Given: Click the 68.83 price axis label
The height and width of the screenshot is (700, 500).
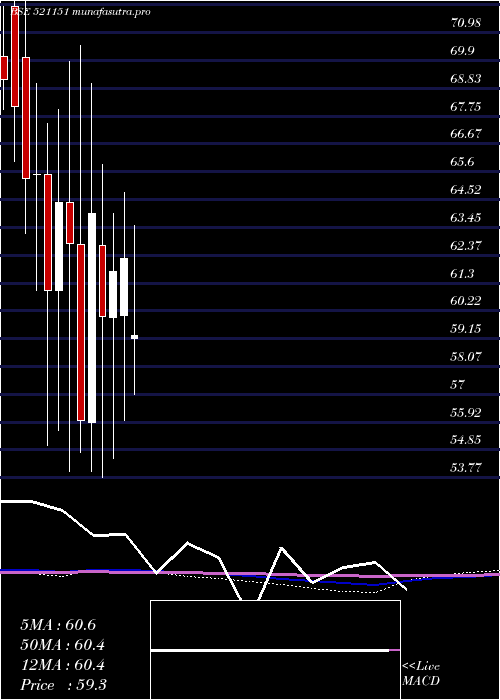Looking at the screenshot, I should point(466,79).
